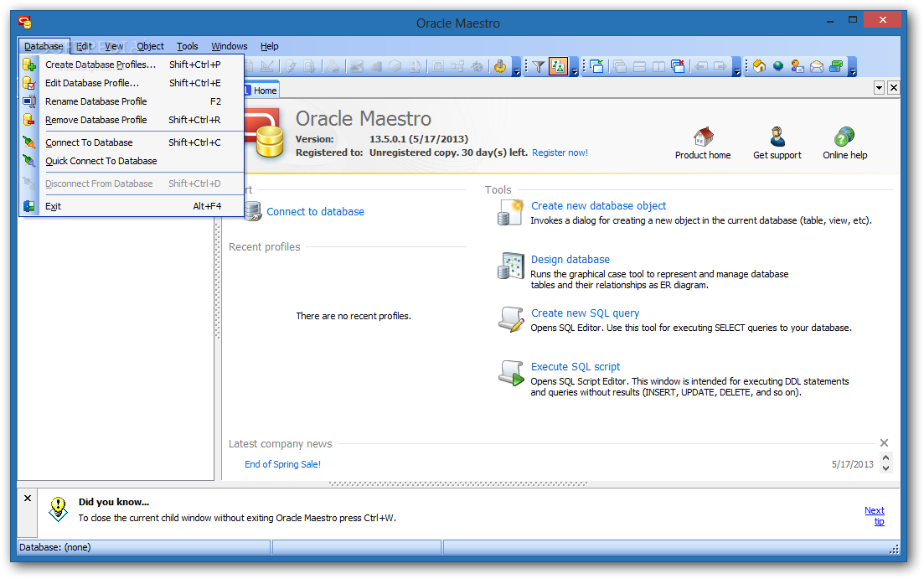
Task: Click Create new database object link
Action: 599,206
